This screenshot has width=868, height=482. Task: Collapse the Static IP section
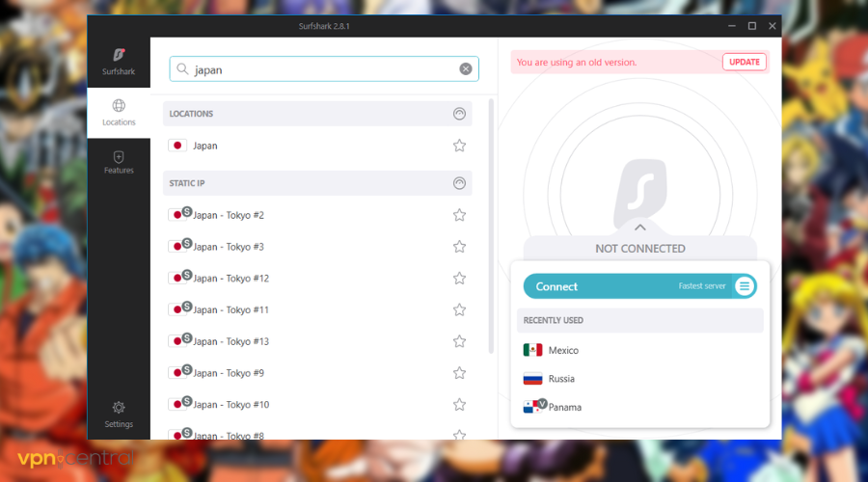460,183
